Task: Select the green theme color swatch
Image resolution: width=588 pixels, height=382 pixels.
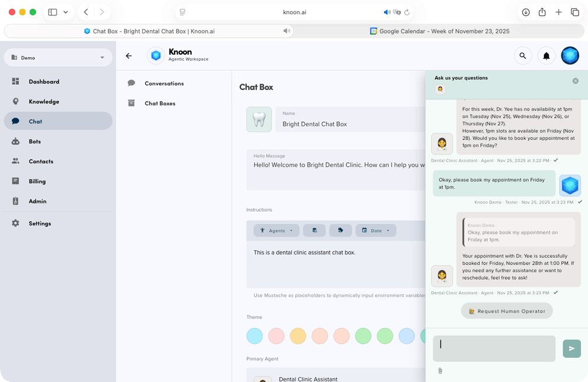Action: [x=363, y=336]
